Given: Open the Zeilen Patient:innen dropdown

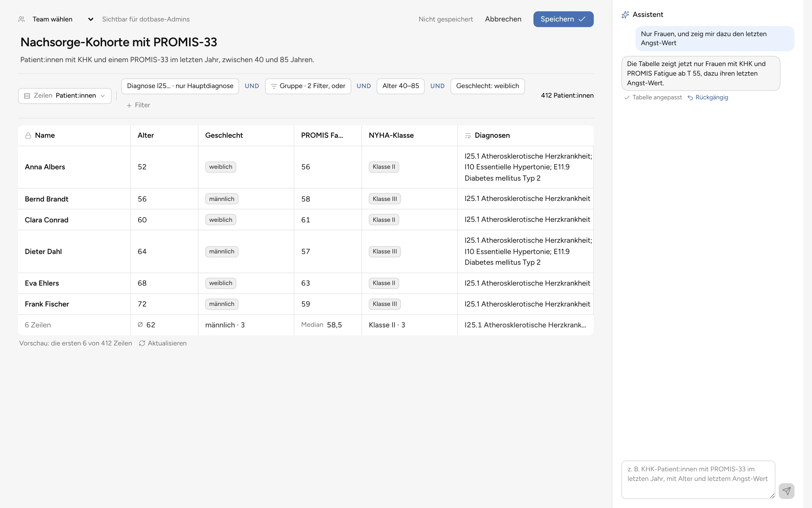Looking at the screenshot, I should click(x=65, y=96).
